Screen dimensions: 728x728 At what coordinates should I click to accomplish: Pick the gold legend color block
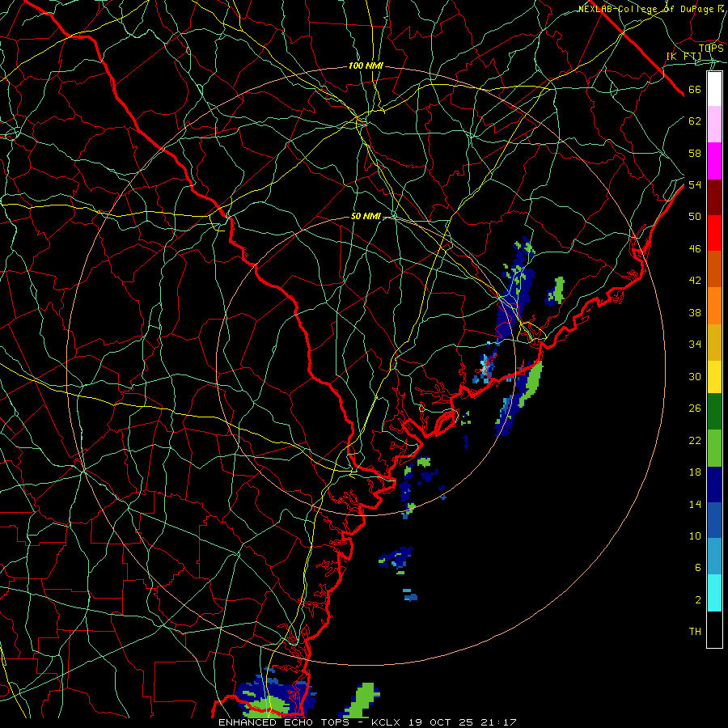(x=714, y=342)
